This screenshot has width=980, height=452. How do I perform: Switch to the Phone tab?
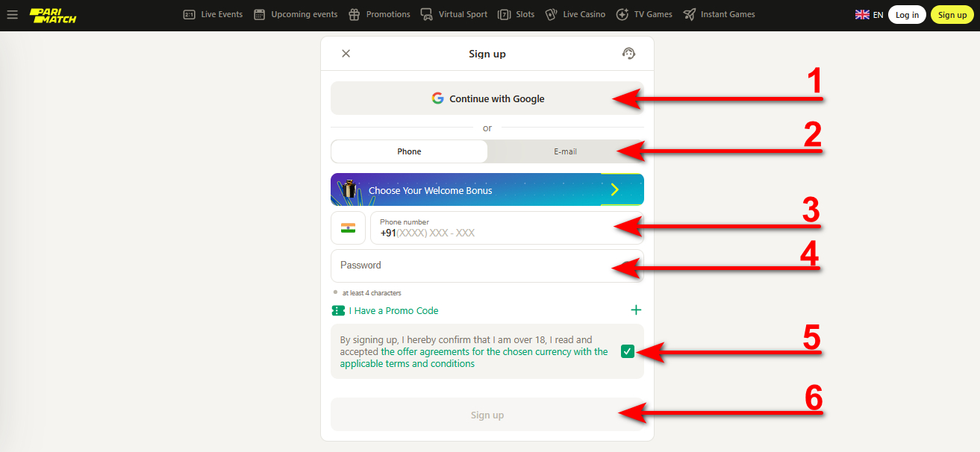pyautogui.click(x=409, y=151)
